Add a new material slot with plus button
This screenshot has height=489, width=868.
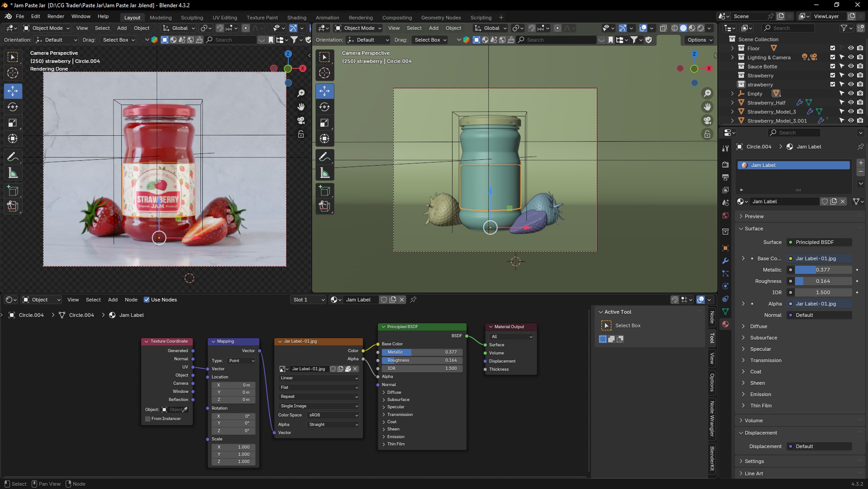(x=861, y=163)
